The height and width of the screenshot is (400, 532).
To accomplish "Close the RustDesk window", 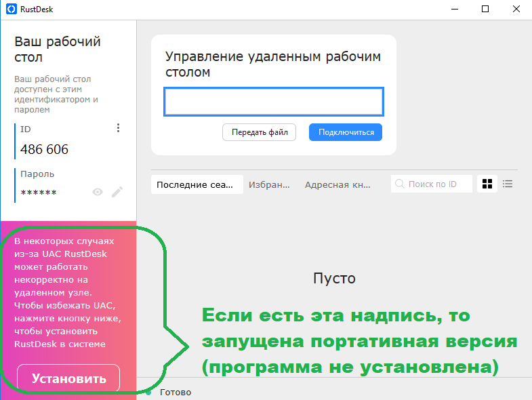I will (516, 9).
